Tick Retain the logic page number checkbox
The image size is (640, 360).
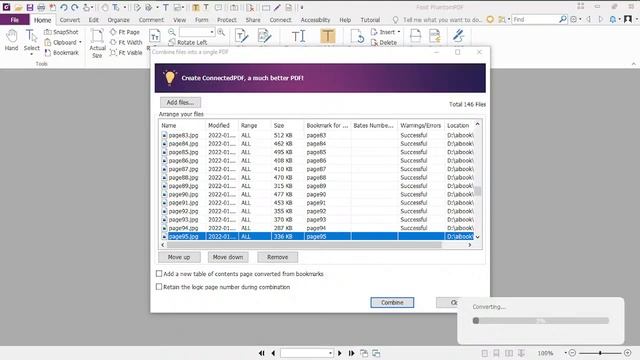[159, 287]
